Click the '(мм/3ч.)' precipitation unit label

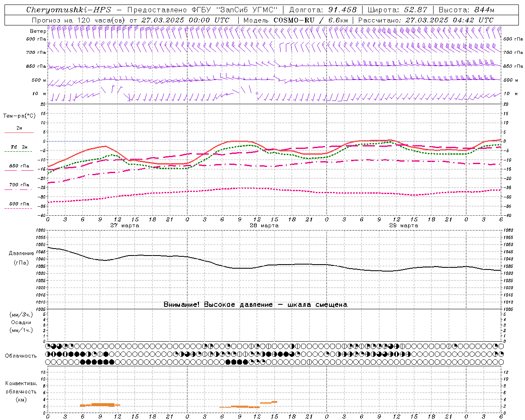21,315
